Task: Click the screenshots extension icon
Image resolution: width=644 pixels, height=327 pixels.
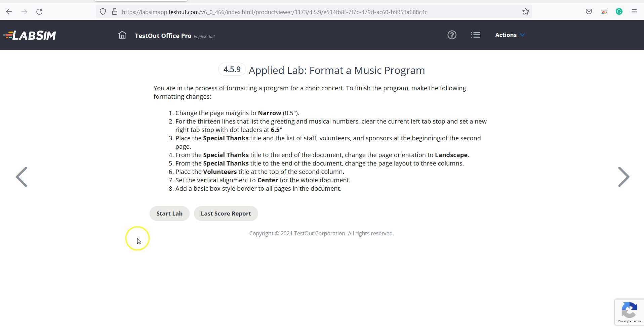Action: (x=604, y=11)
